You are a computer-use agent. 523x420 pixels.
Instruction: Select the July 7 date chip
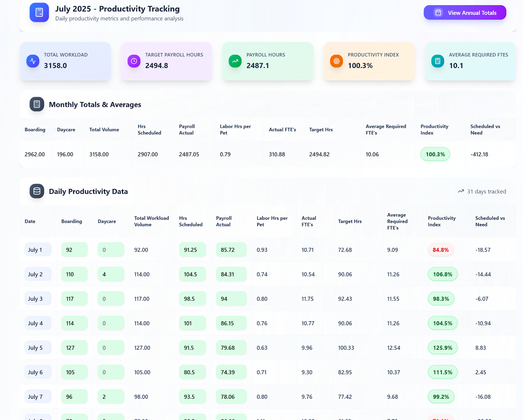click(38, 397)
